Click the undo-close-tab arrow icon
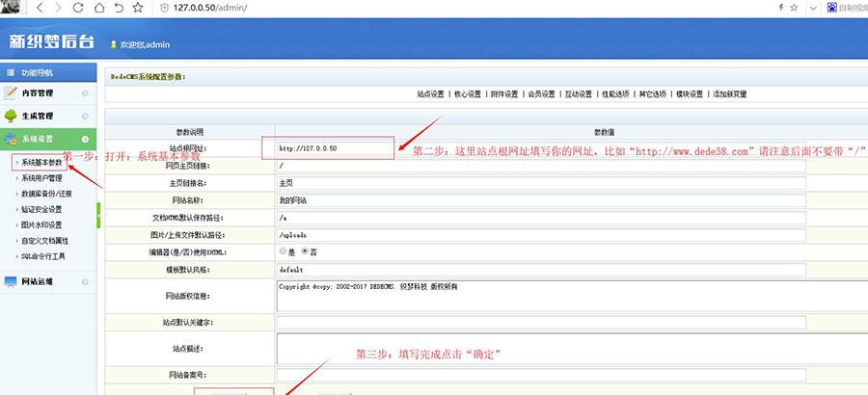This screenshot has width=868, height=395. pos(119,8)
